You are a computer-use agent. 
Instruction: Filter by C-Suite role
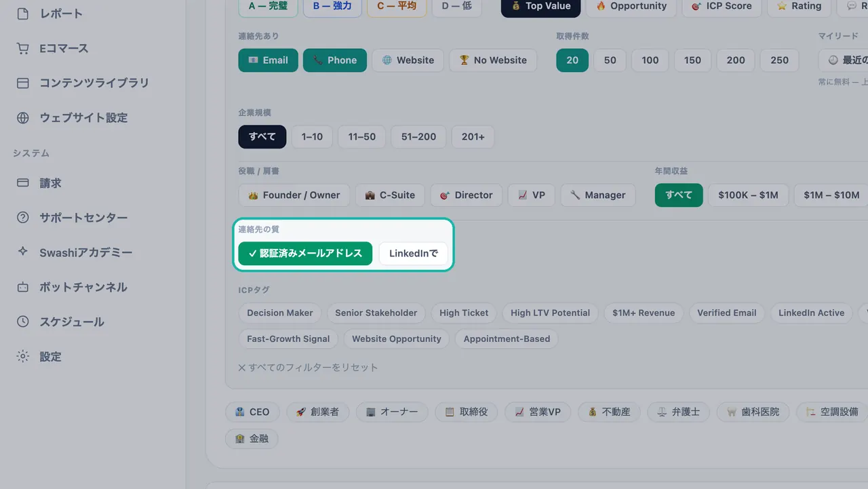click(390, 195)
